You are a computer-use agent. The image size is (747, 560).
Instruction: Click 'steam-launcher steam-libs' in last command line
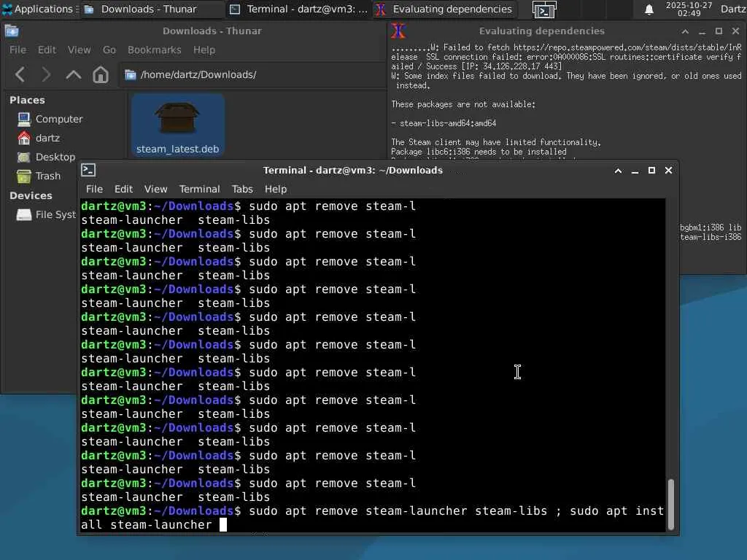[x=457, y=511]
